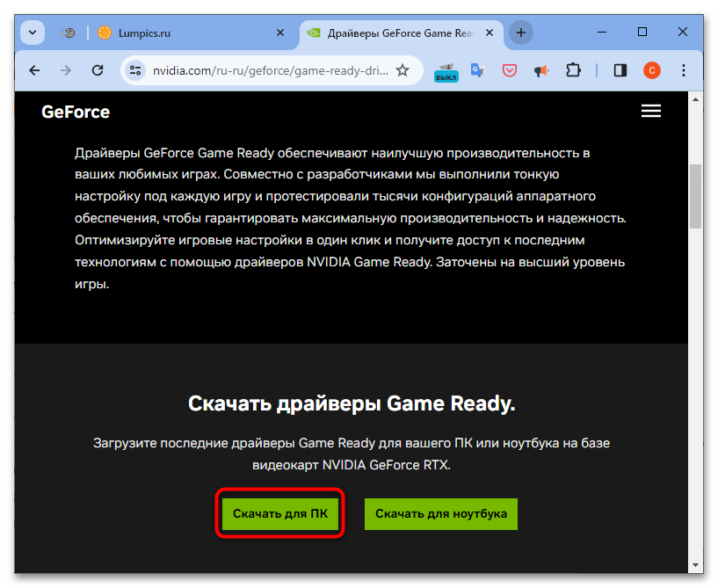The image size is (718, 588).
Task: Open the tab search dropdown arrow
Action: (33, 33)
